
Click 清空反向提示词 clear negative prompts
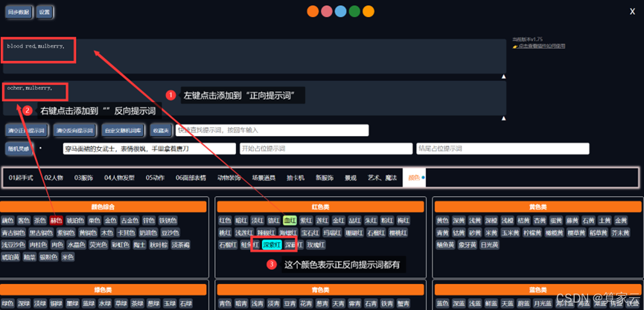click(74, 130)
